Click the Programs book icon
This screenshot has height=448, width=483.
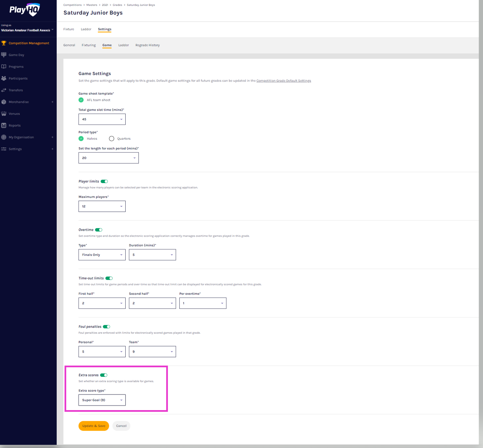coord(4,67)
